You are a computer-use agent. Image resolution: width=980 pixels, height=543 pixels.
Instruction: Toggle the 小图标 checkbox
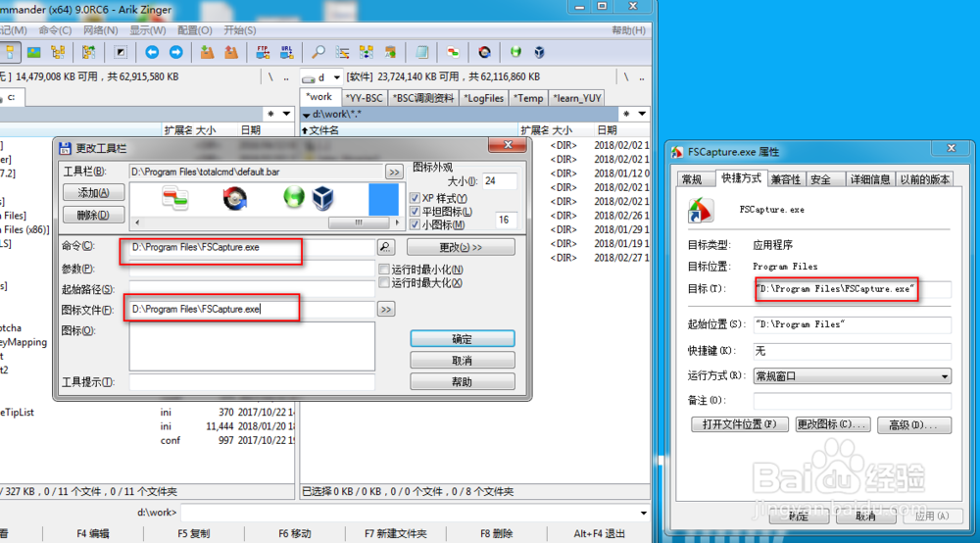415,225
